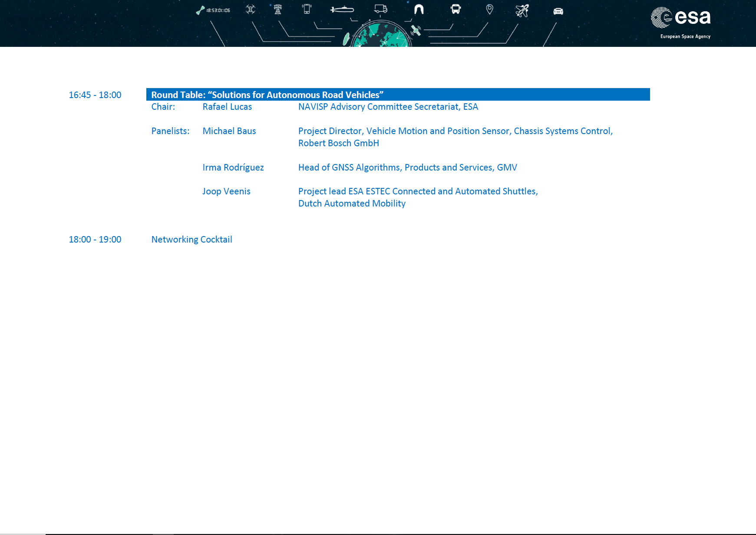Click the panelist name Joop Veenis

tap(226, 191)
